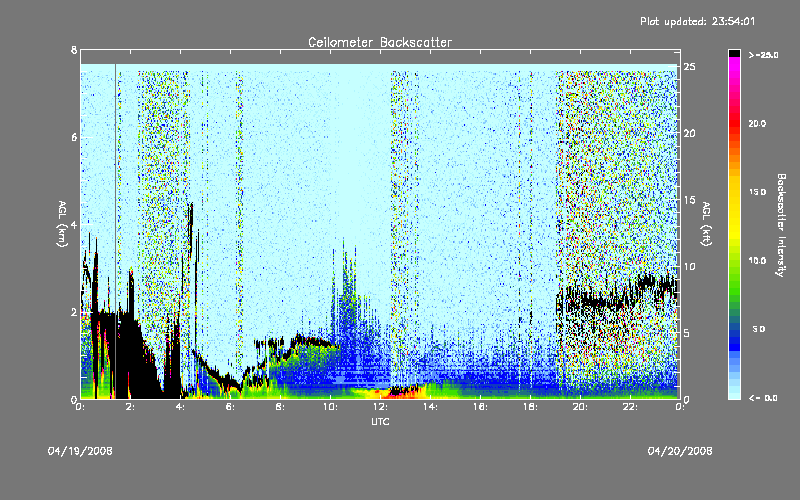Viewport: 800px width, 500px height.
Task: Click the 2 km tick on left axis
Action: (74, 312)
